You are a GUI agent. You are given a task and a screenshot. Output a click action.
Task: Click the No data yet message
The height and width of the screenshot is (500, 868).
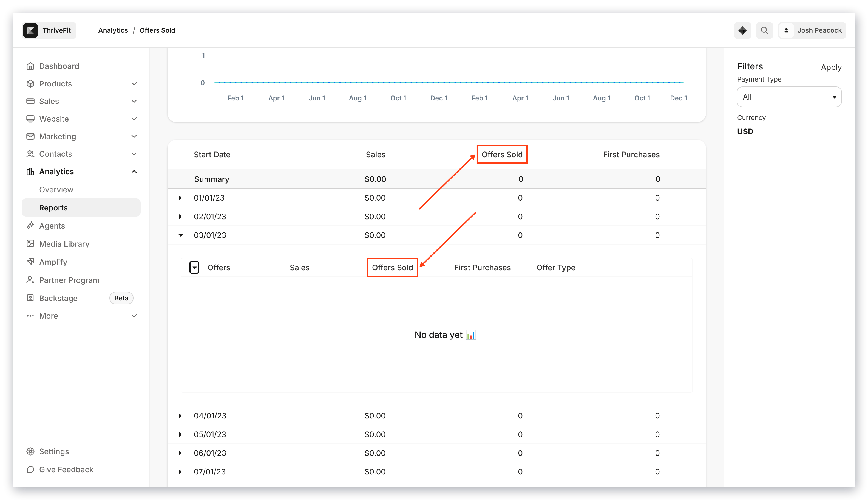[445, 335]
